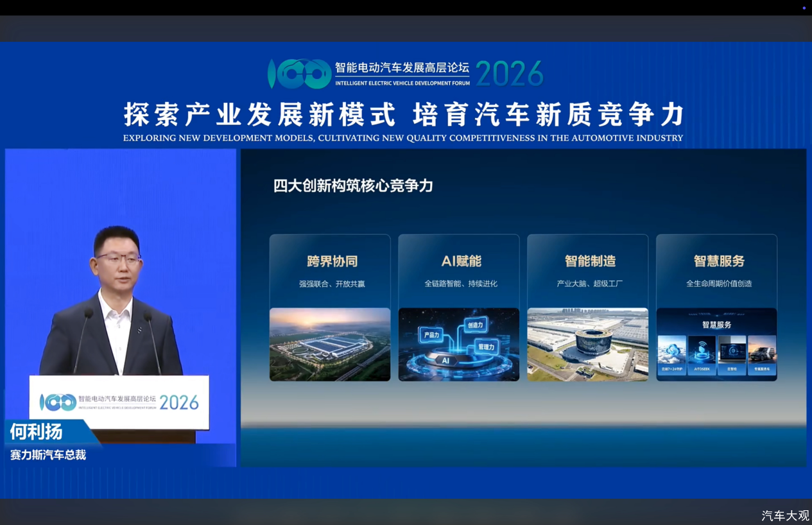Click the 跨界协同 card heading

click(332, 261)
